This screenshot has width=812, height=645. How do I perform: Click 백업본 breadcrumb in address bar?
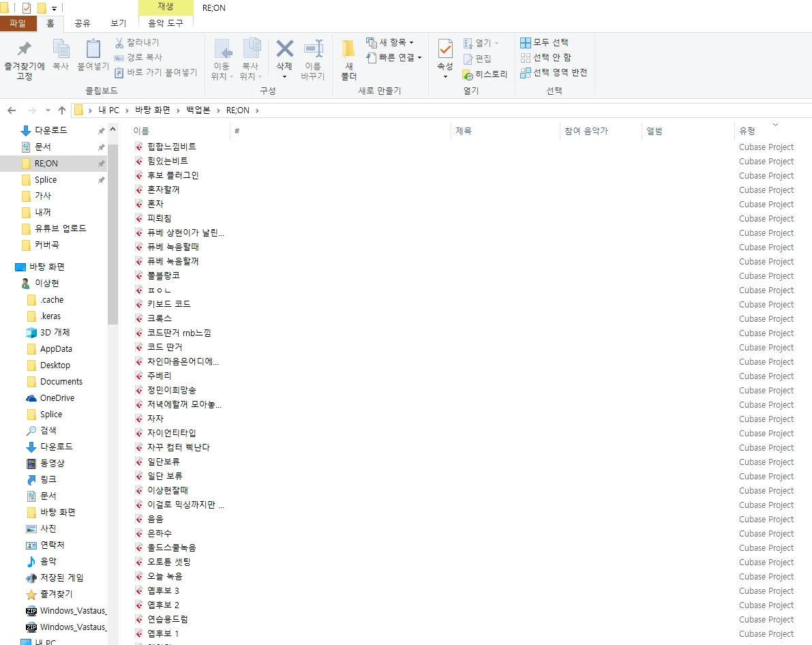tap(198, 110)
